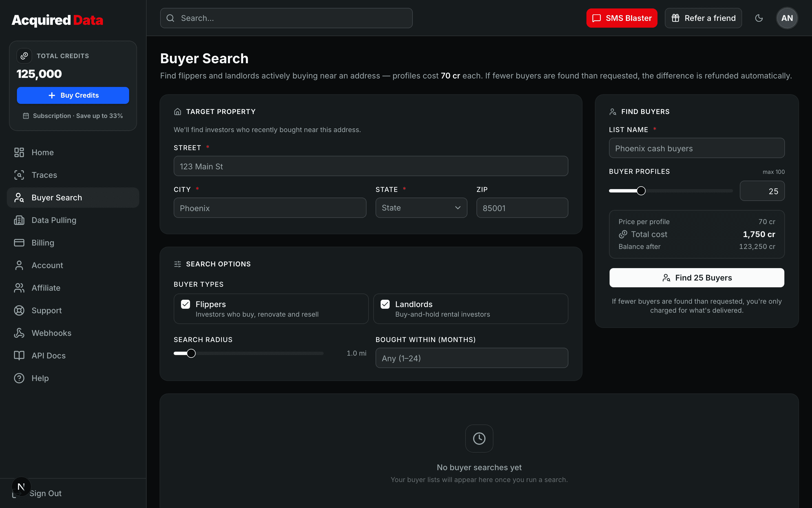Click the API Docs book icon
The width and height of the screenshot is (812, 508).
coord(19,356)
